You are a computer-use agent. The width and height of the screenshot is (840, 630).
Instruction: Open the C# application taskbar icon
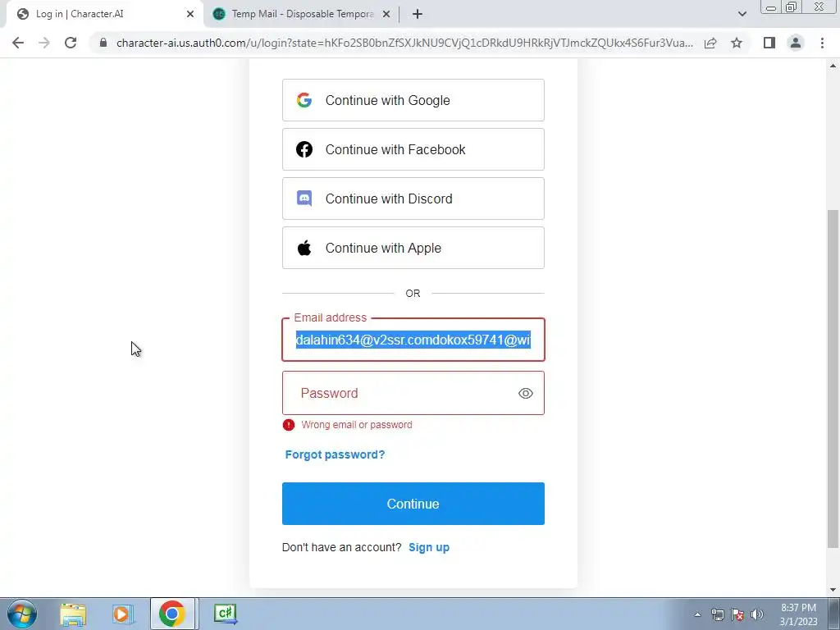click(225, 614)
